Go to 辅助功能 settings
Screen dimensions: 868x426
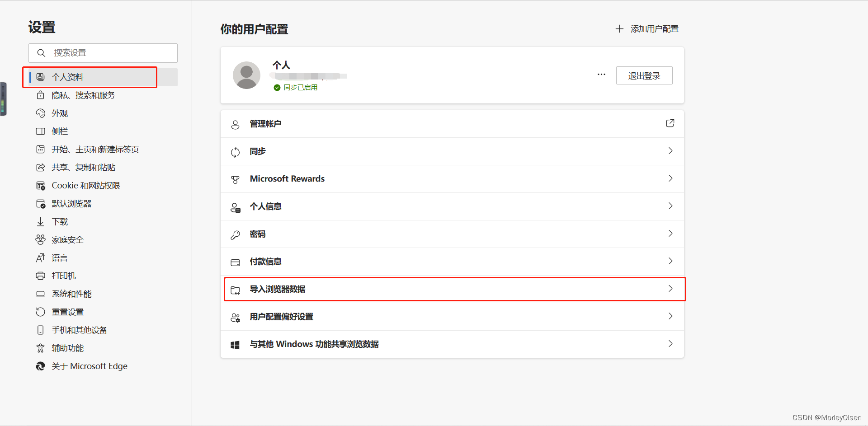103,348
